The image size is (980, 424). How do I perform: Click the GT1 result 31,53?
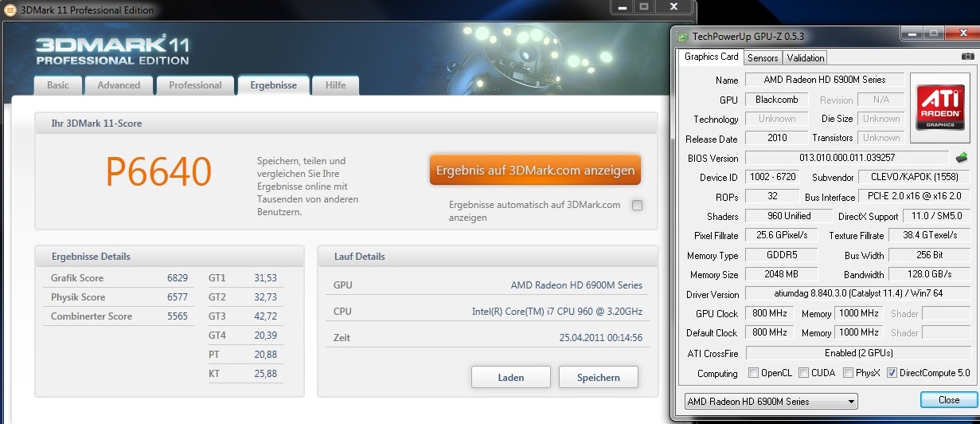point(265,278)
